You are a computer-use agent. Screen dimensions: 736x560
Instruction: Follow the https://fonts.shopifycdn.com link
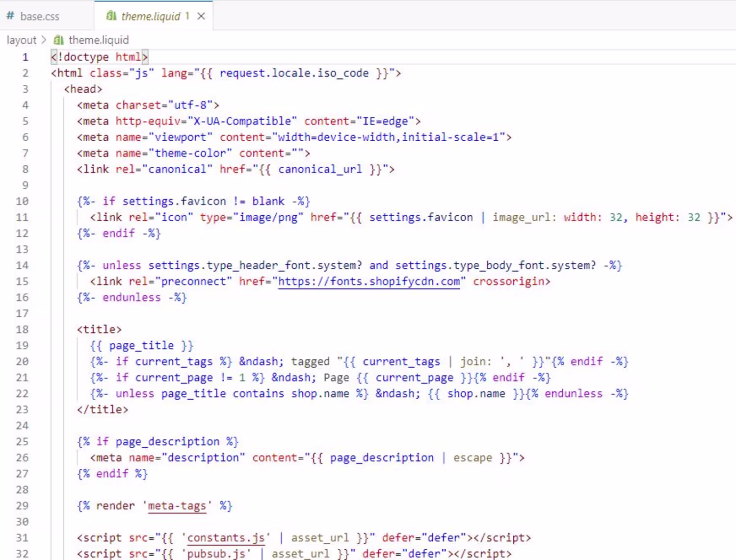[x=369, y=281]
